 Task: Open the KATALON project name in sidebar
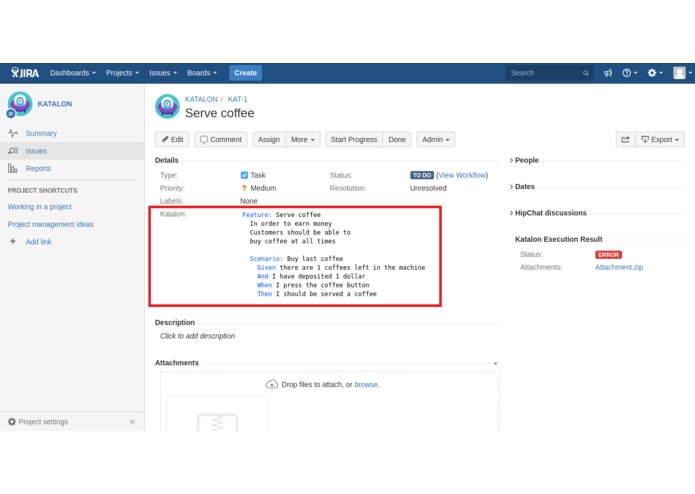pyautogui.click(x=55, y=104)
